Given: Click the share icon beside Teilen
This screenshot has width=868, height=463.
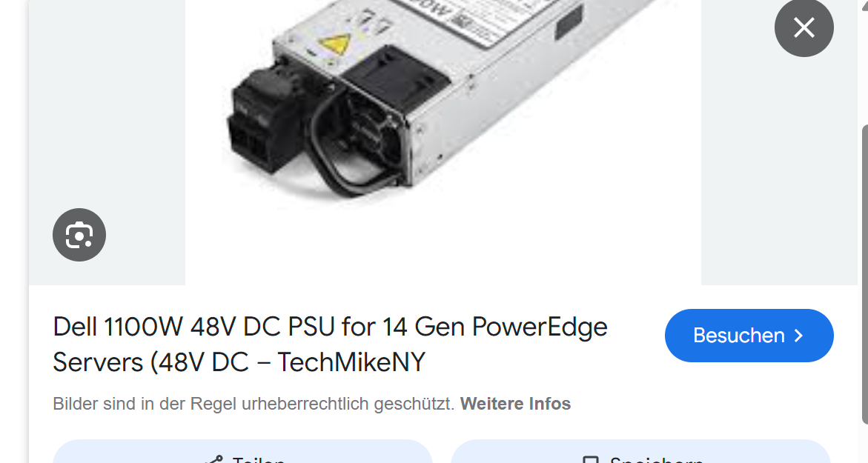Looking at the screenshot, I should point(214,459).
